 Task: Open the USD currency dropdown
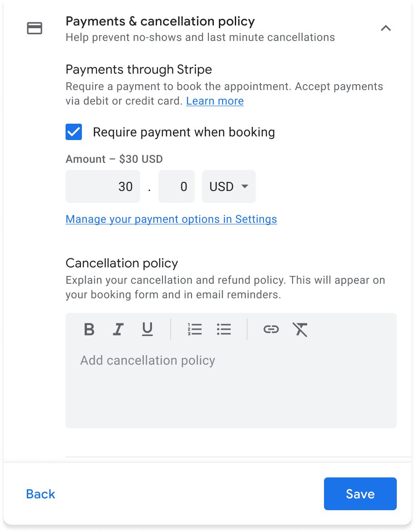tap(228, 186)
